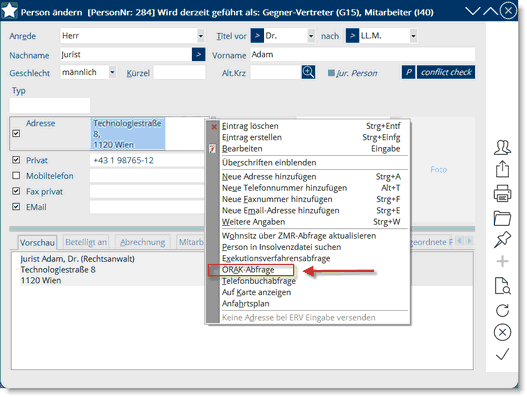Click the Kürzel input field

179,72
